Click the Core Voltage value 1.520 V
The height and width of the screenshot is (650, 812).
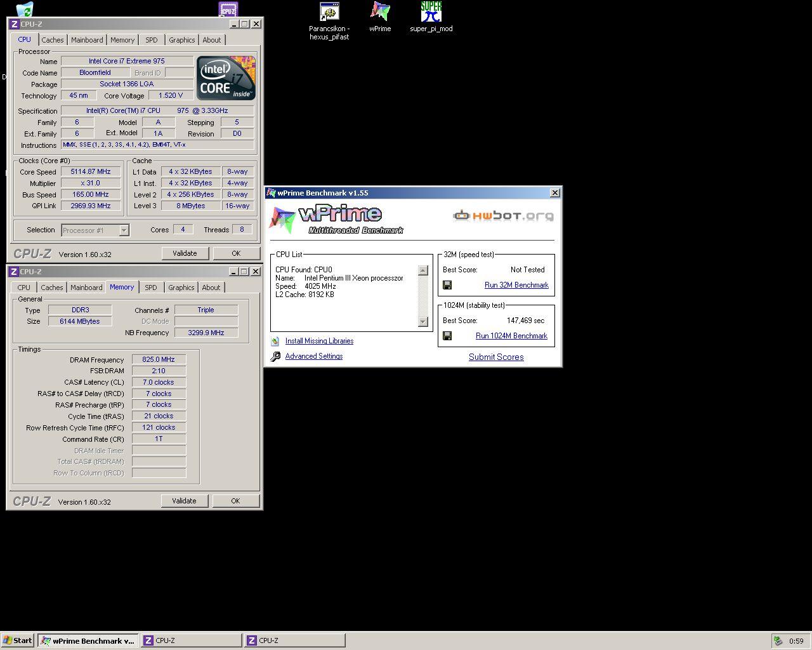[171, 96]
